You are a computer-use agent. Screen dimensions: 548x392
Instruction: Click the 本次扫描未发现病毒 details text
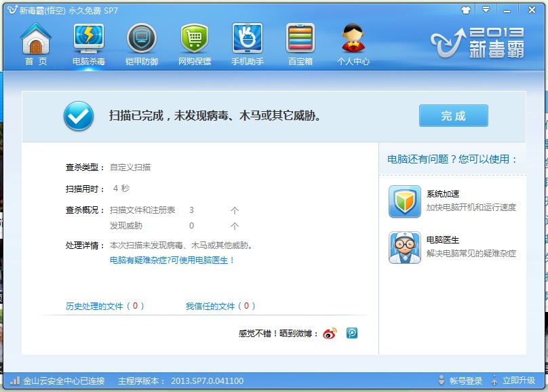(x=181, y=246)
